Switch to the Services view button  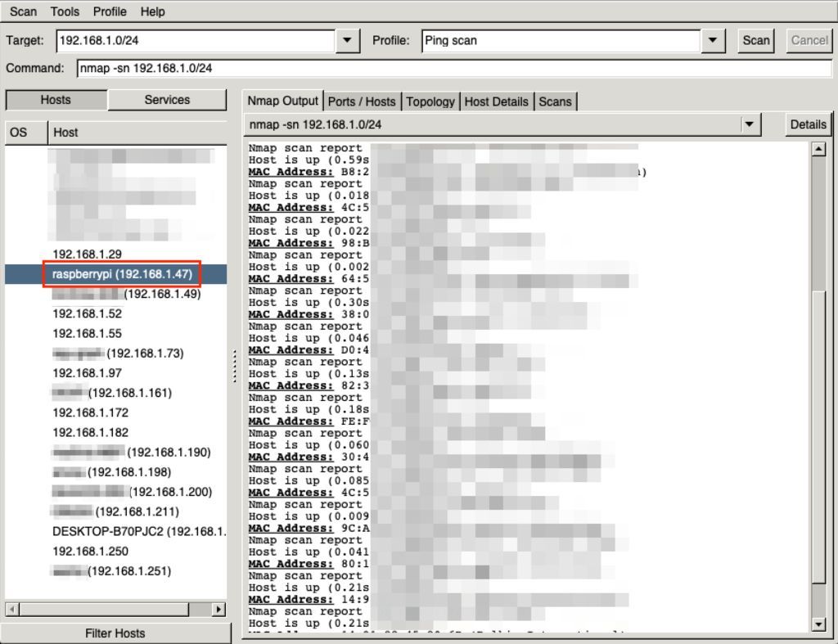pos(167,100)
